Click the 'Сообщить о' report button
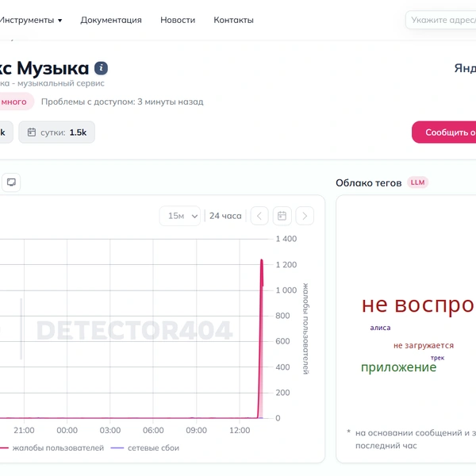Viewport: 476px width, 476px height. (x=444, y=132)
